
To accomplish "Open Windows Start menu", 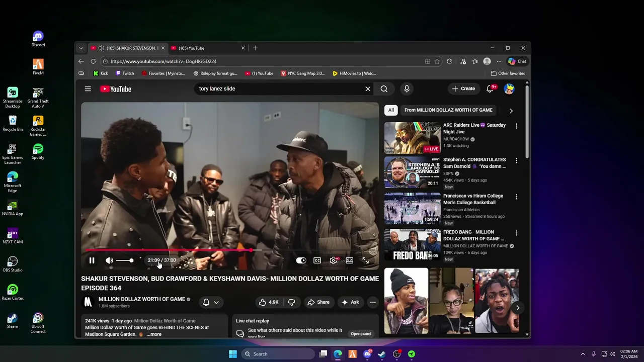I will pyautogui.click(x=233, y=354).
